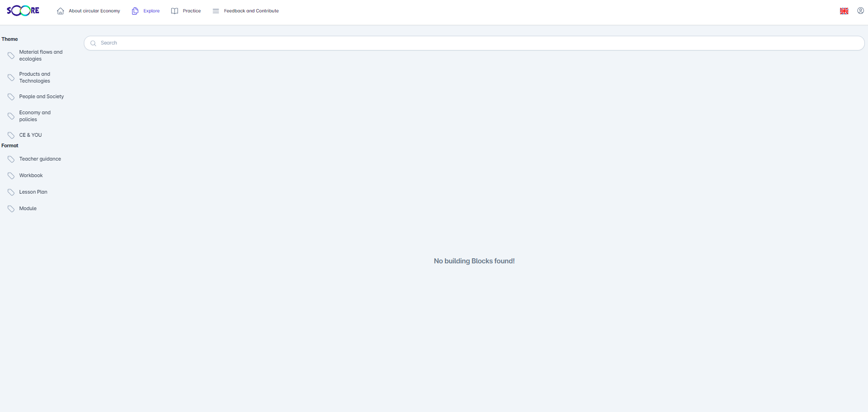Open Feedback and Contribute menu
The width and height of the screenshot is (868, 412).
pos(251,11)
